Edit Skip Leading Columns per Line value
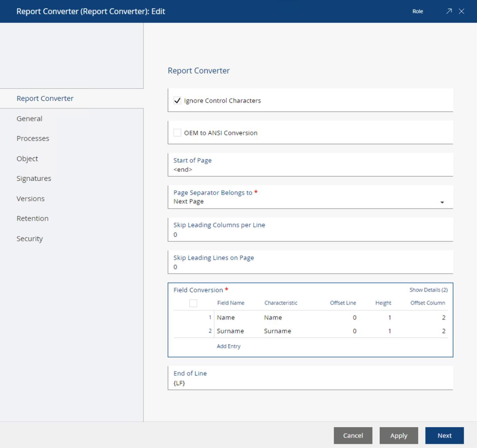This screenshot has width=477, height=448. (310, 230)
